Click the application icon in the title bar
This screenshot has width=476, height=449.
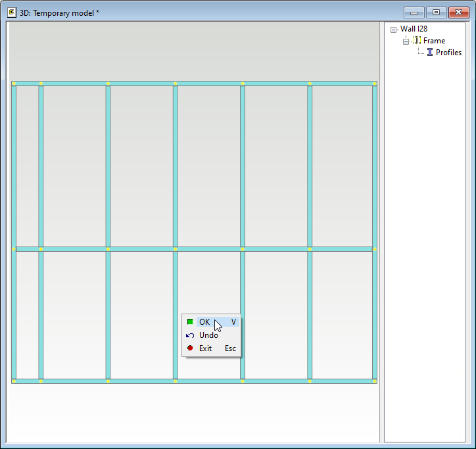tap(11, 12)
